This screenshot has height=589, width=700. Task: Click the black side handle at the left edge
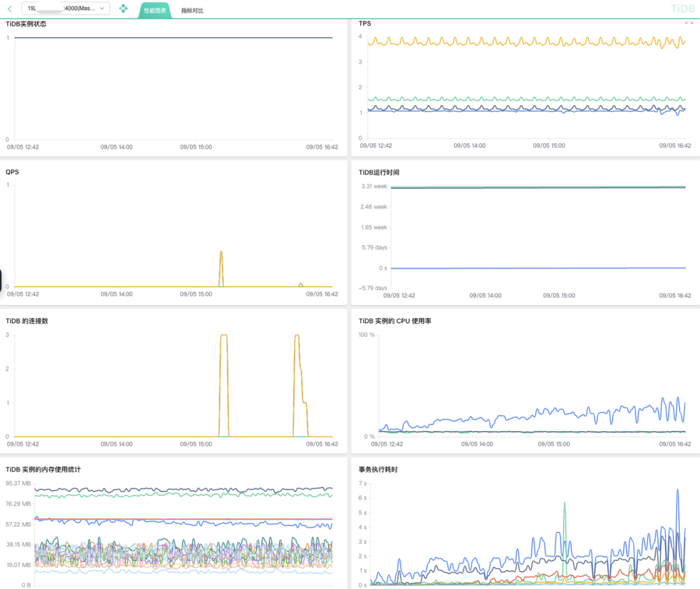[1, 280]
